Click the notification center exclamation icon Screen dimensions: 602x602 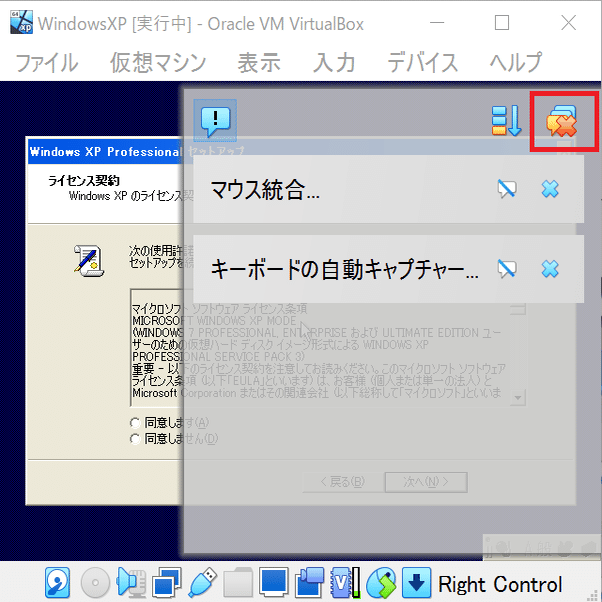point(215,121)
